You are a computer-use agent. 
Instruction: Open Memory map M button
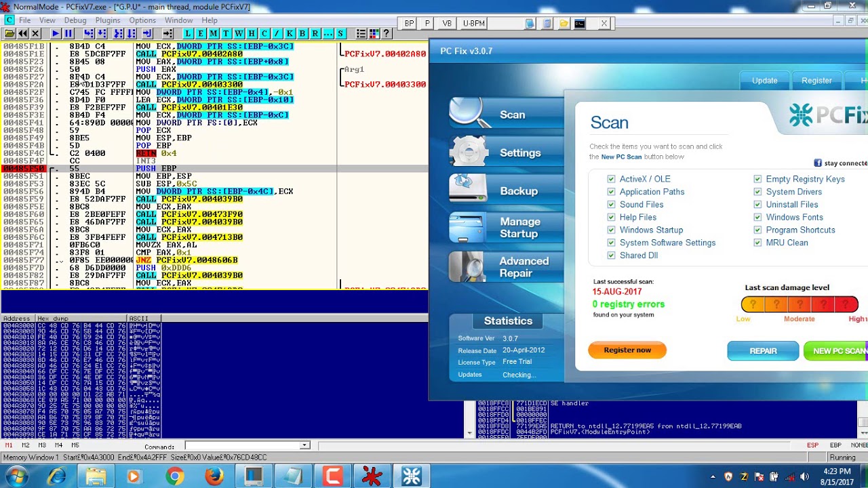(214, 33)
